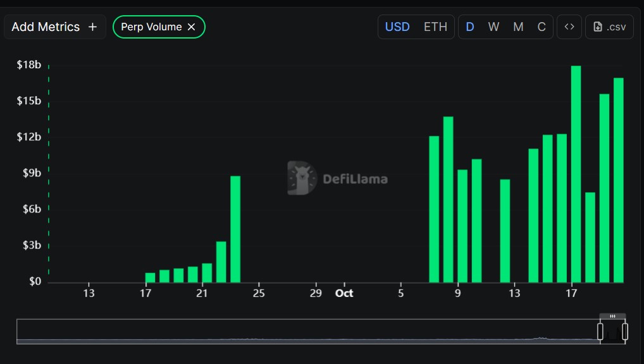Screen dimensions: 644x364
Task: Click the left handle of range slider
Action: [600, 331]
